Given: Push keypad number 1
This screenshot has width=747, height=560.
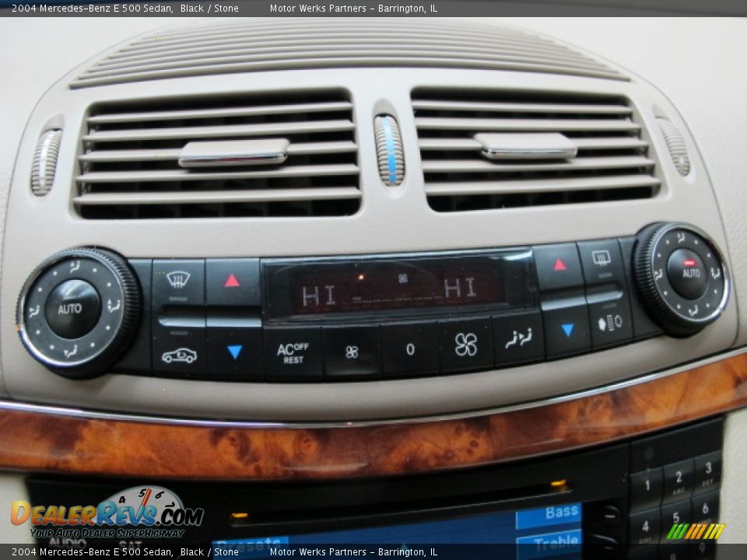Looking at the screenshot, I should (x=647, y=485).
